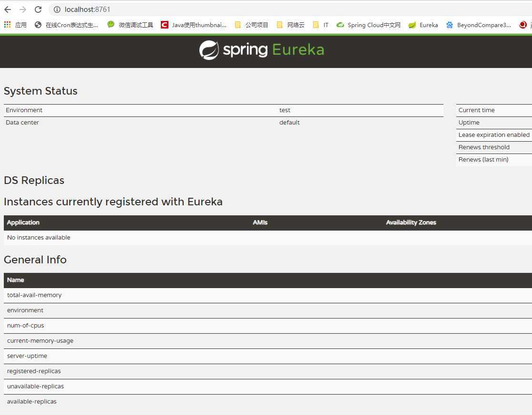
Task: Open the Java使用thumbnai... bookmark
Action: 194,25
